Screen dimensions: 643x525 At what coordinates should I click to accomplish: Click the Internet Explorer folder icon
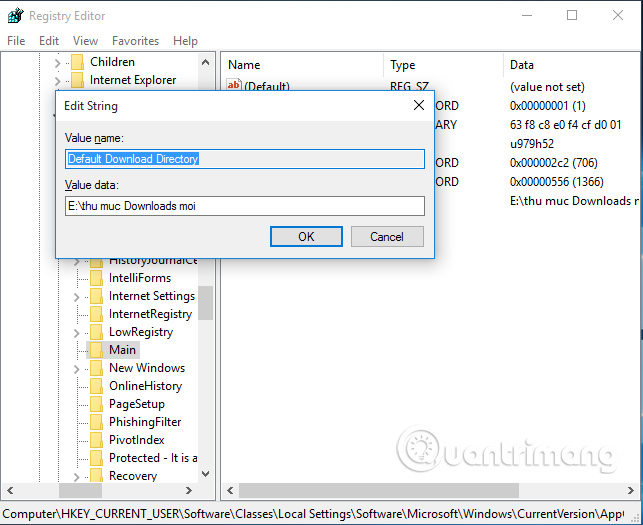click(77, 80)
